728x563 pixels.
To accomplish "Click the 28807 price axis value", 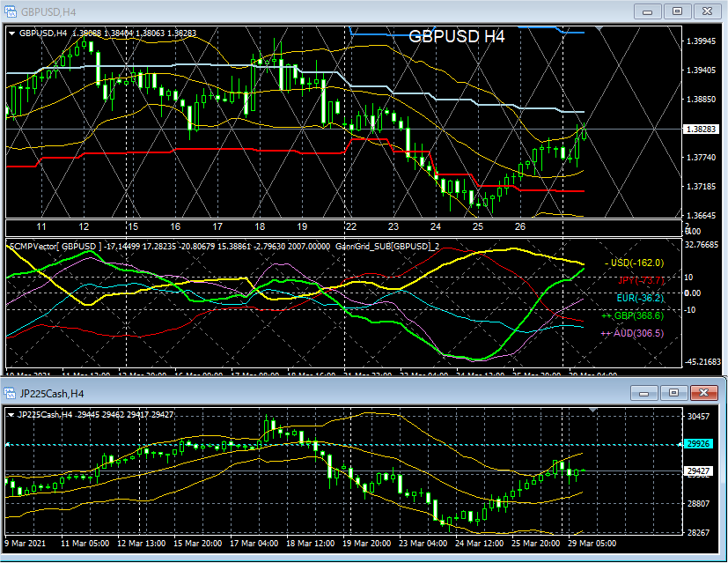I will [x=699, y=504].
